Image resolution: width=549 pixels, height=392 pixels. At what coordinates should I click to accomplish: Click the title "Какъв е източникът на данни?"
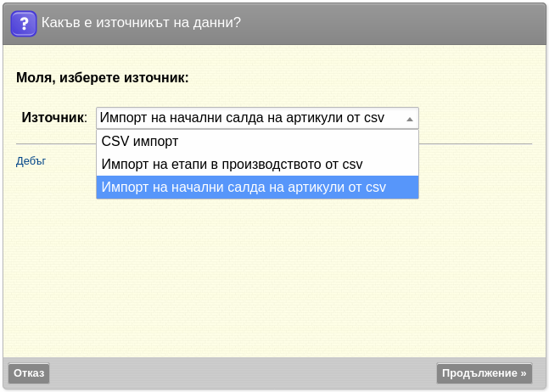pyautogui.click(x=141, y=22)
